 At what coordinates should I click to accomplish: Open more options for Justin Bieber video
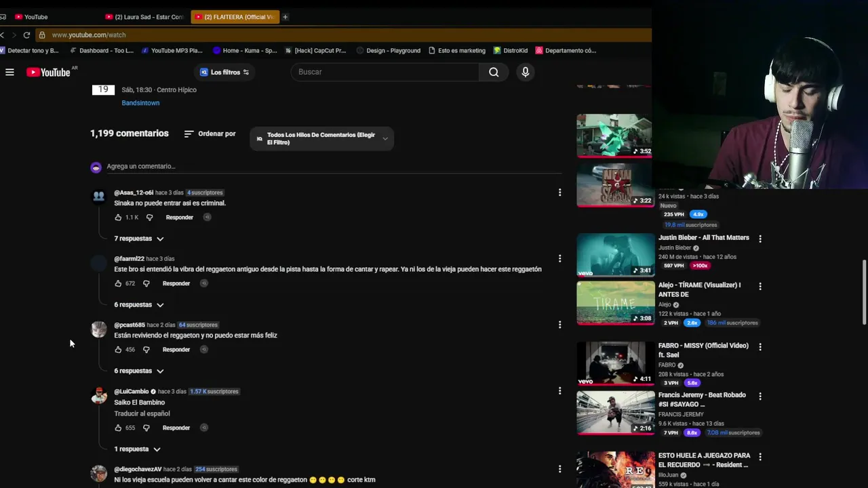tap(760, 239)
